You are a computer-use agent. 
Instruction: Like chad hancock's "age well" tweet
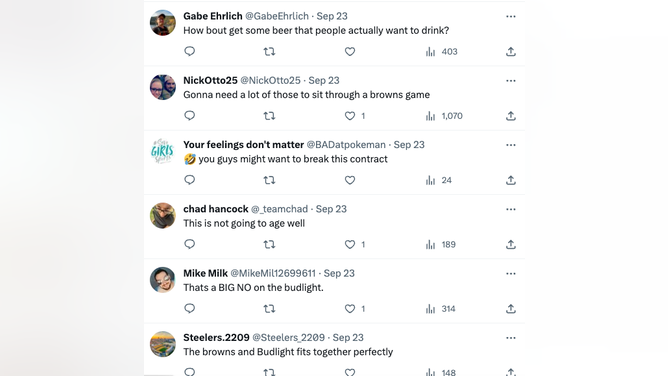pyautogui.click(x=350, y=244)
